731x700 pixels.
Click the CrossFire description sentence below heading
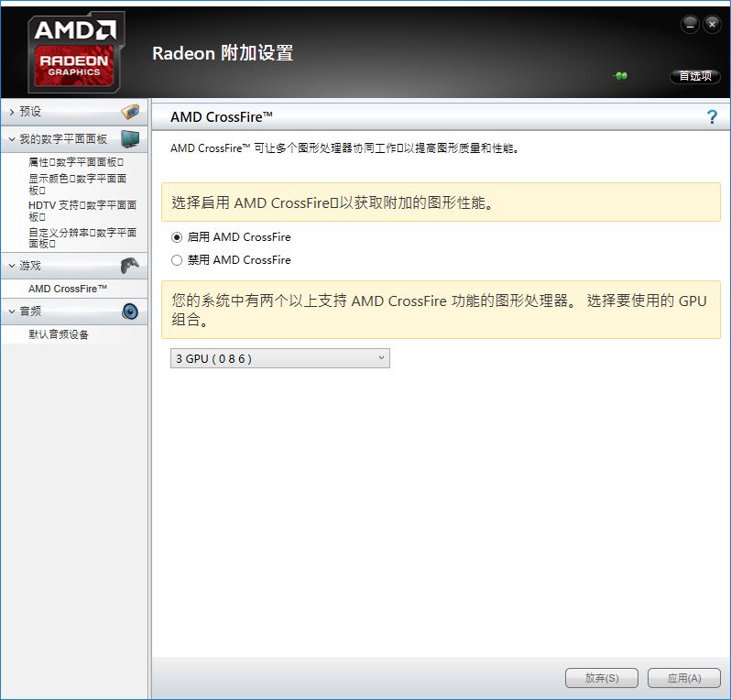[x=344, y=148]
